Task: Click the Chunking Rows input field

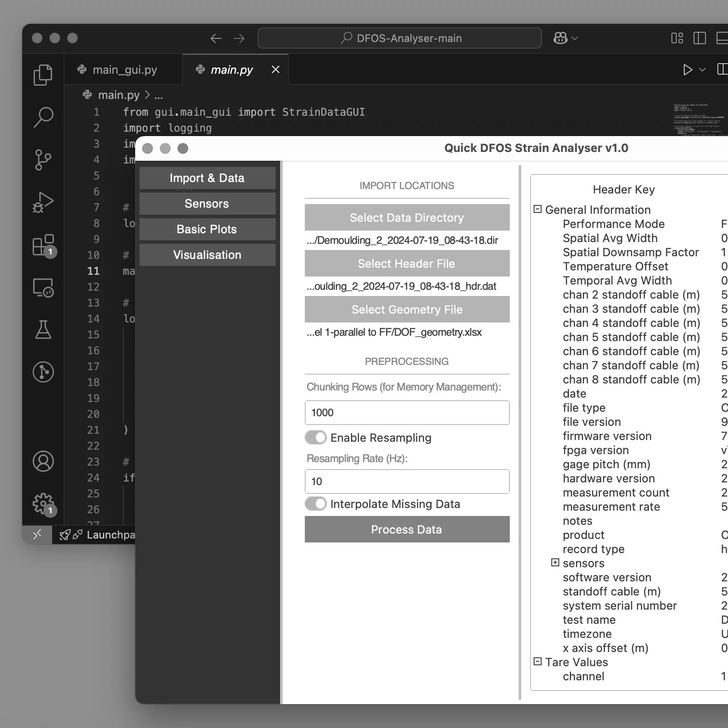Action: click(407, 413)
